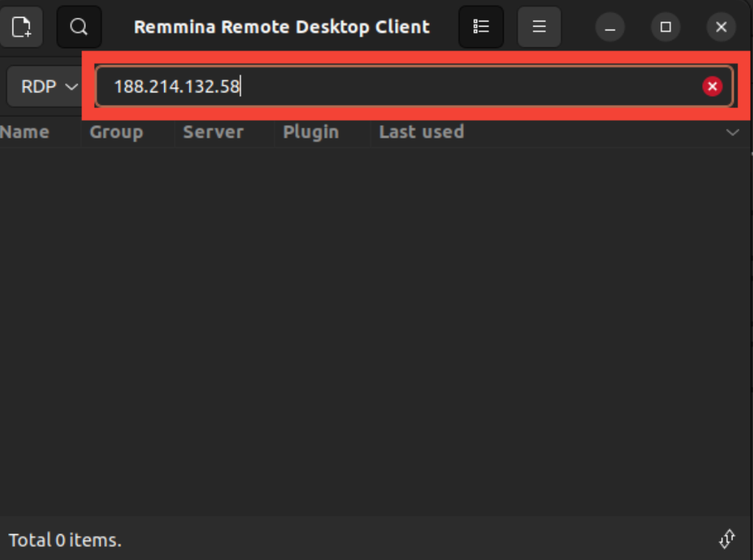Sort connections by Group column
This screenshot has width=753, height=560.
pyautogui.click(x=116, y=132)
